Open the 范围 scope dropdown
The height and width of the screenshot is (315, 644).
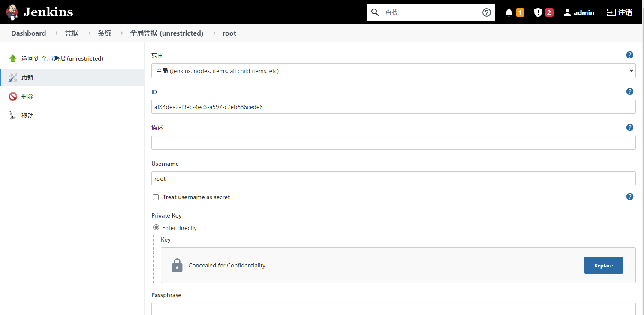pyautogui.click(x=393, y=71)
